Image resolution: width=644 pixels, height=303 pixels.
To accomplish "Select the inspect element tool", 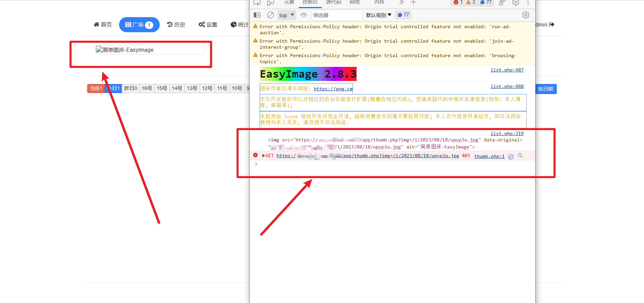I will (x=257, y=2).
